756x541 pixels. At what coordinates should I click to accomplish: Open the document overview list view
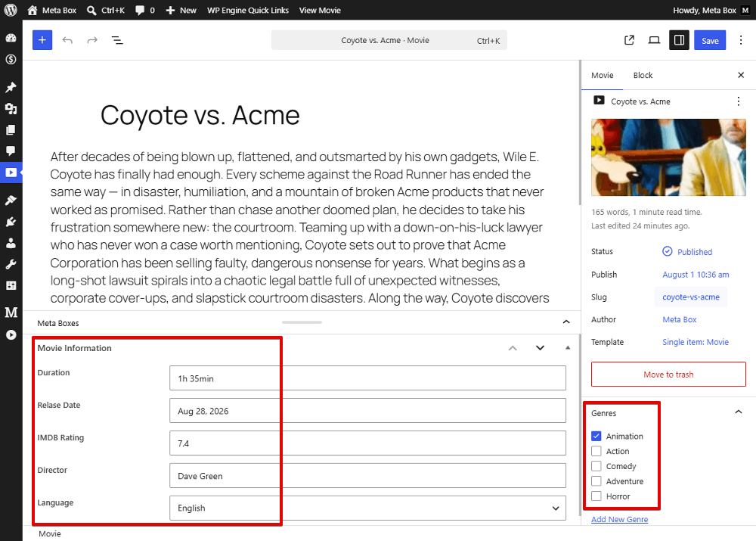[x=117, y=40]
